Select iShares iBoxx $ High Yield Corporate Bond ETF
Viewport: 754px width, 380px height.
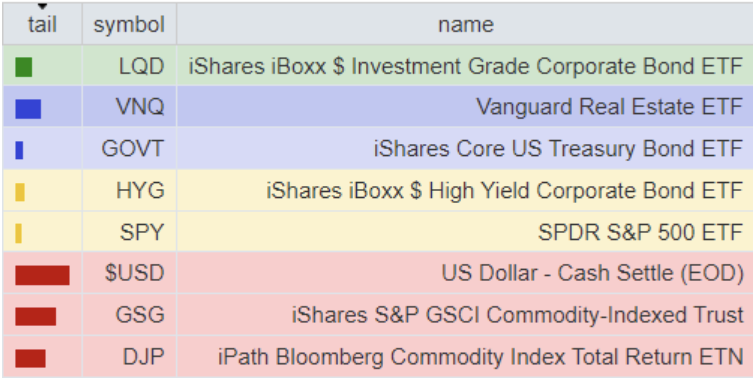click(505, 191)
